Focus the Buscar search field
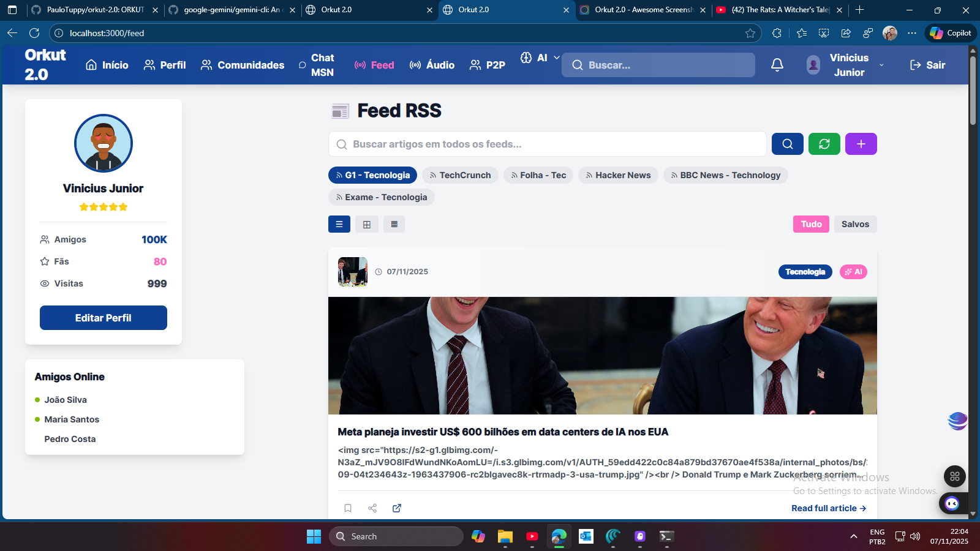Viewport: 980px width, 551px height. (658, 65)
